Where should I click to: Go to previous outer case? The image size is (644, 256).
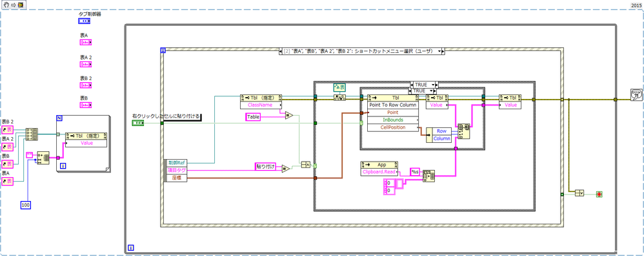412,85
